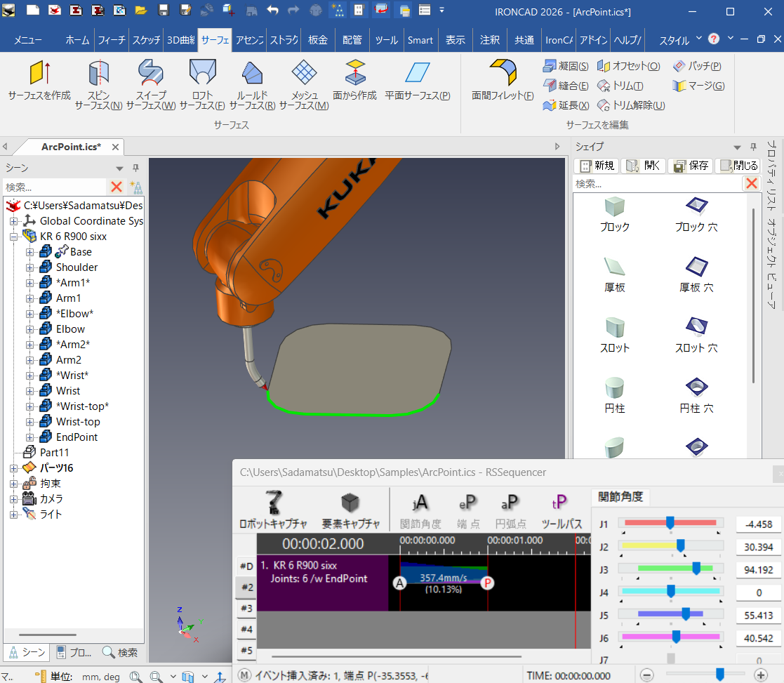Screen dimensions: 784x683
Task: Click the 閉じる catalog button
Action: point(738,166)
